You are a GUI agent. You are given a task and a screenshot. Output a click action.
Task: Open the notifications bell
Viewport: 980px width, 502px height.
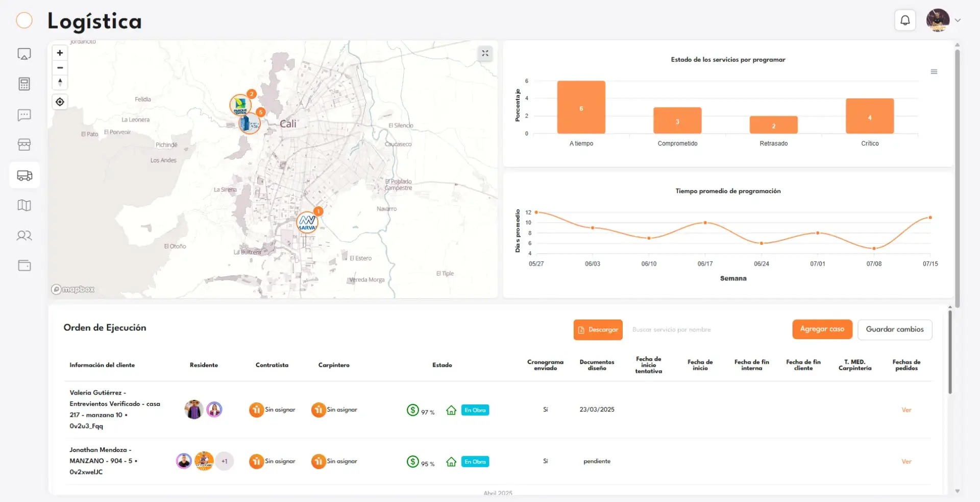(x=905, y=20)
